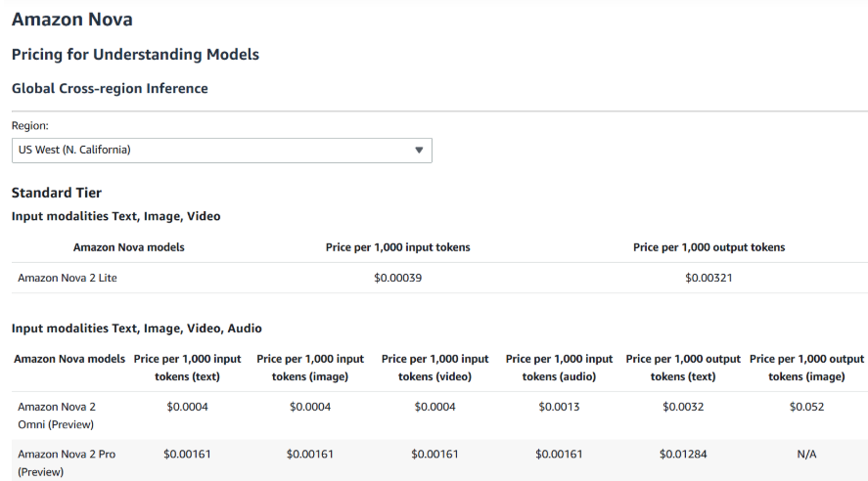Click the Standard Tier heading
The image size is (868, 481).
(x=57, y=193)
